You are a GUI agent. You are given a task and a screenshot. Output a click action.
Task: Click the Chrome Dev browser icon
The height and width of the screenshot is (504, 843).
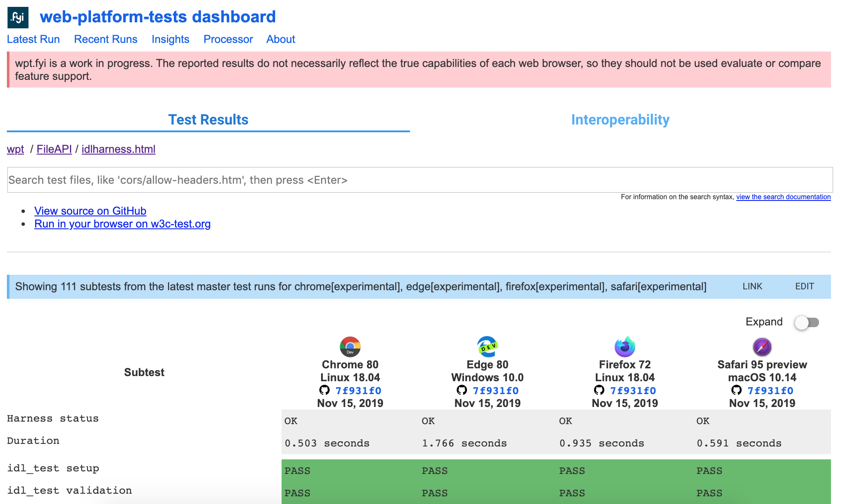click(350, 346)
